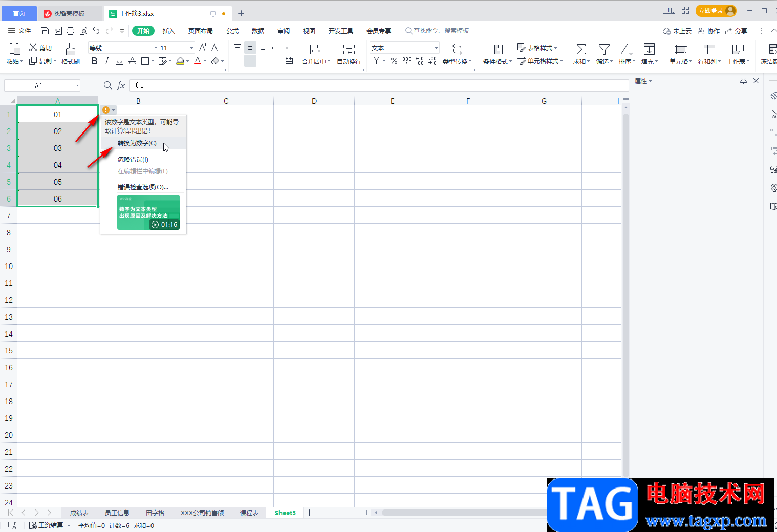Decrease font size with A- icon
The image size is (777, 532).
coord(215,48)
